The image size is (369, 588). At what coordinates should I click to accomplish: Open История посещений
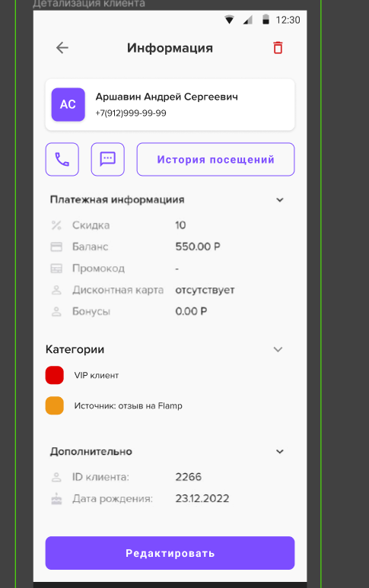215,160
